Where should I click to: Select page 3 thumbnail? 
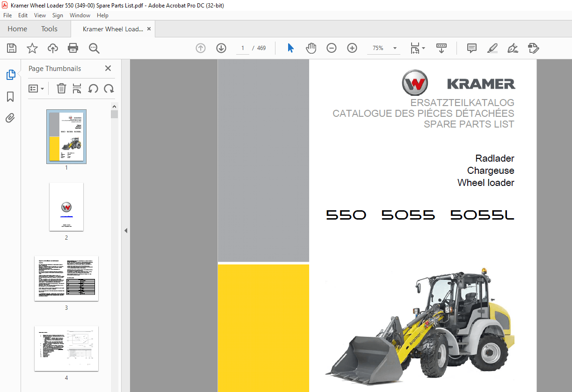point(66,278)
